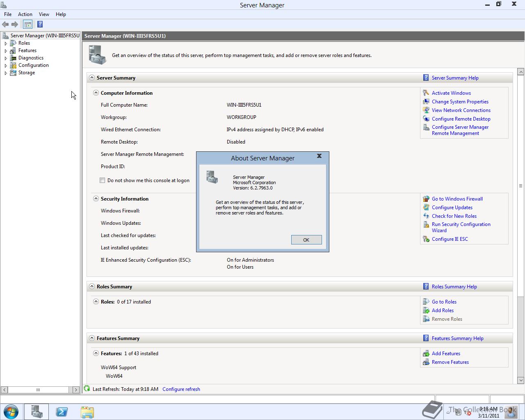Click the green refresh icon in status bar
Screen dimensions: 525x420
coord(87,388)
